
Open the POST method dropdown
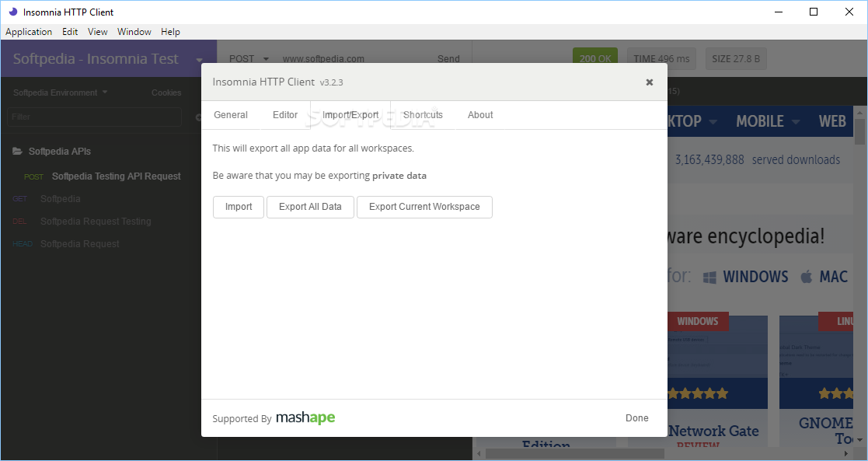tap(249, 59)
